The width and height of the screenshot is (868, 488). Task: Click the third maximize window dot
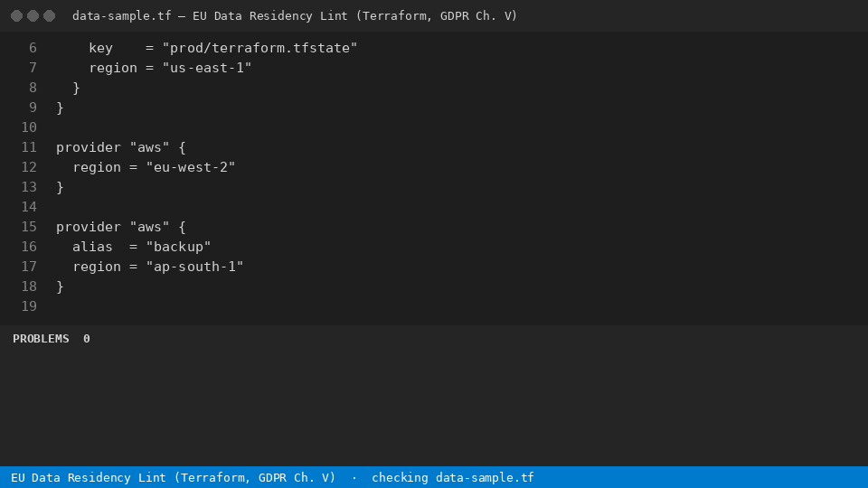click(49, 16)
